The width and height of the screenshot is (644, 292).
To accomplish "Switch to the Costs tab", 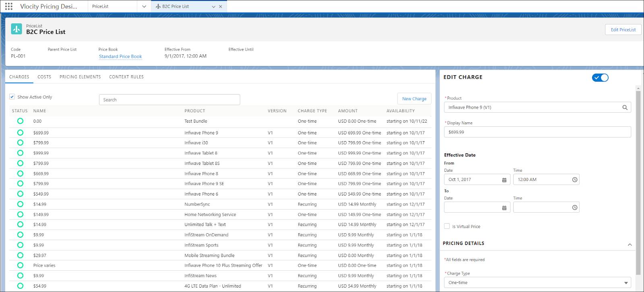I will 44,77.
